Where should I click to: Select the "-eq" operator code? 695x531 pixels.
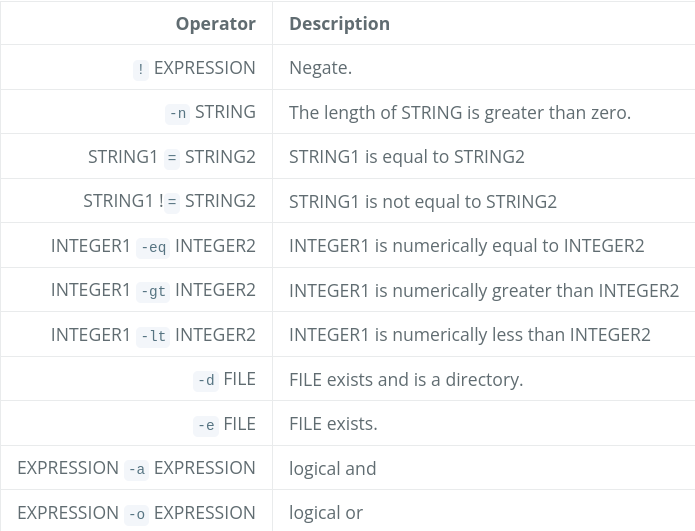153,247
